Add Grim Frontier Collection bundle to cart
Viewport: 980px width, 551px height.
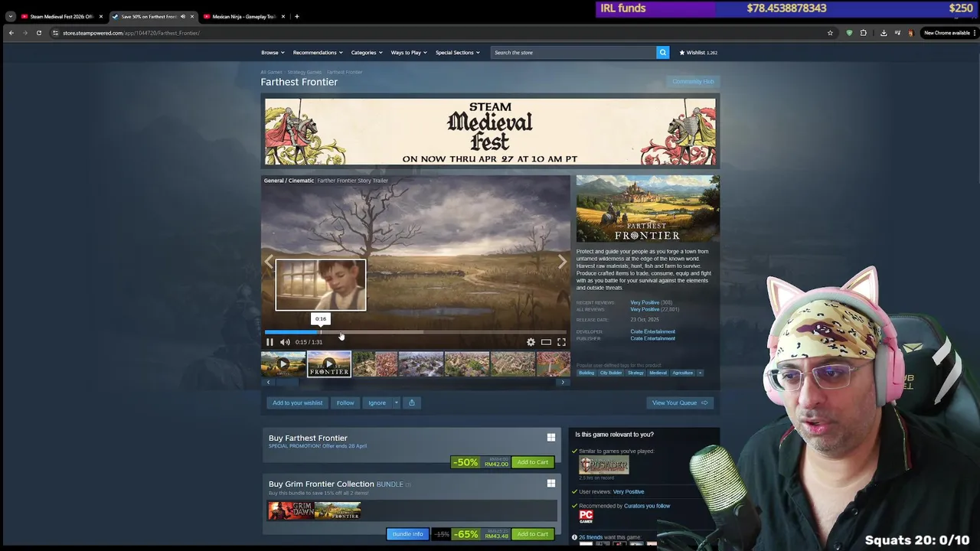point(532,534)
